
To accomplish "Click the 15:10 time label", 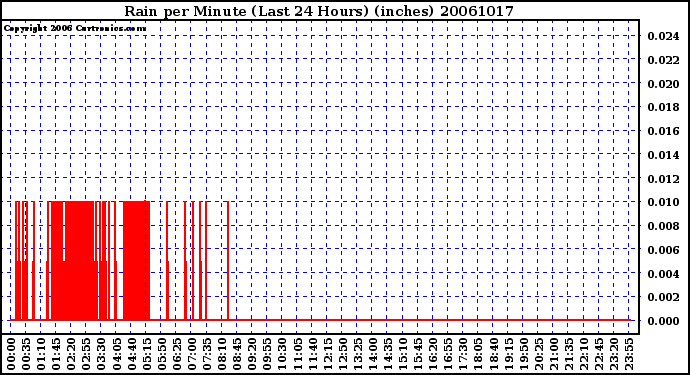I will pyautogui.click(x=402, y=354).
